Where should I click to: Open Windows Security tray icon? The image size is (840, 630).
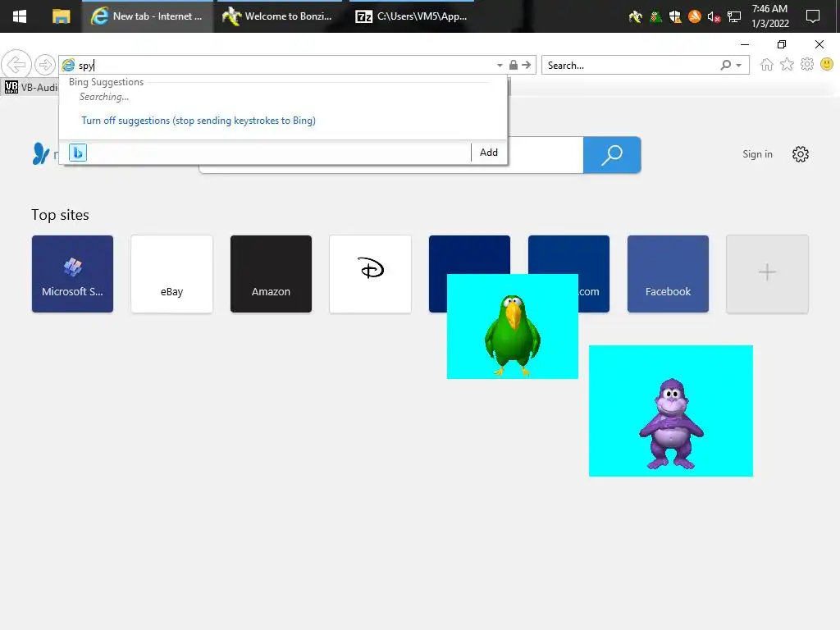click(x=675, y=17)
